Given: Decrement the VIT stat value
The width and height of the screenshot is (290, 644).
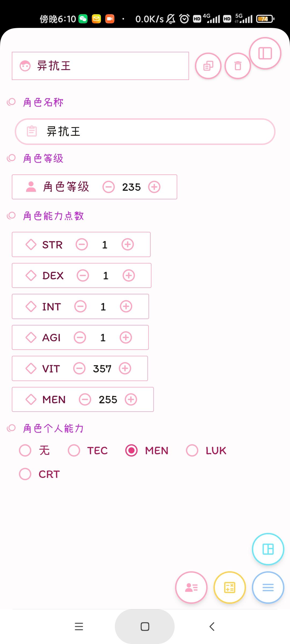Looking at the screenshot, I should (x=79, y=368).
